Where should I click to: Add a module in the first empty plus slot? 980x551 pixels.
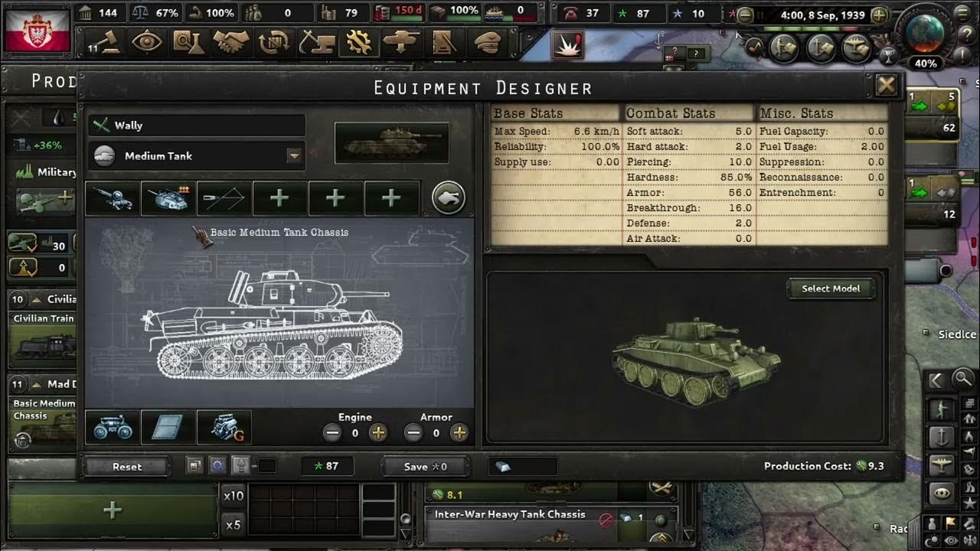click(x=280, y=199)
